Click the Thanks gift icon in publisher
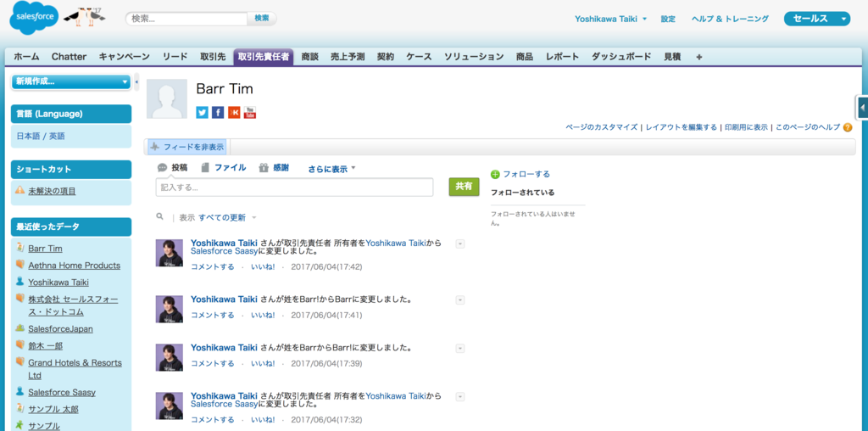Viewport: 868px width, 431px height. click(264, 167)
